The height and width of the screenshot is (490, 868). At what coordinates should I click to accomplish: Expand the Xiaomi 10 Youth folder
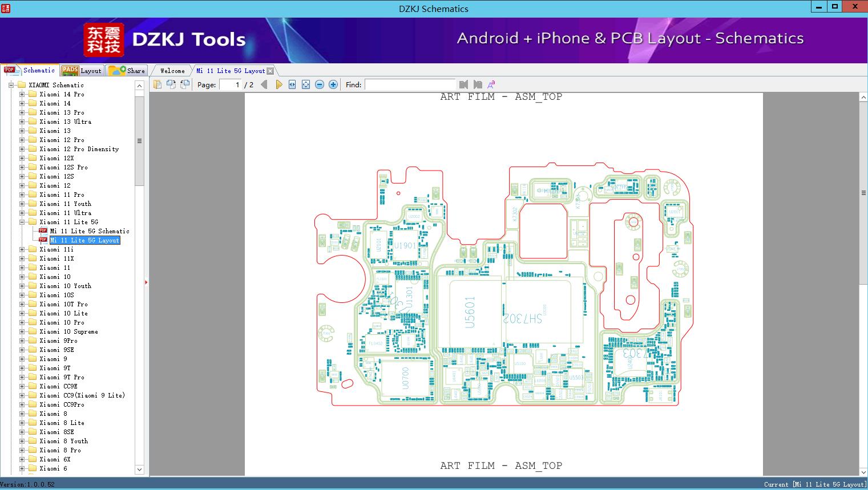click(22, 286)
